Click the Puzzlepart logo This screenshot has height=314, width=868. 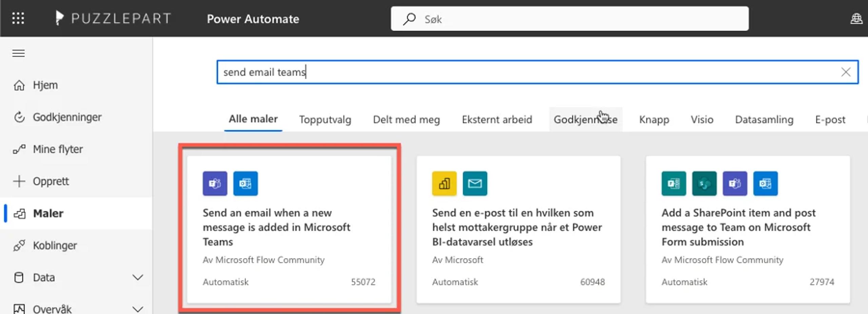coord(113,18)
